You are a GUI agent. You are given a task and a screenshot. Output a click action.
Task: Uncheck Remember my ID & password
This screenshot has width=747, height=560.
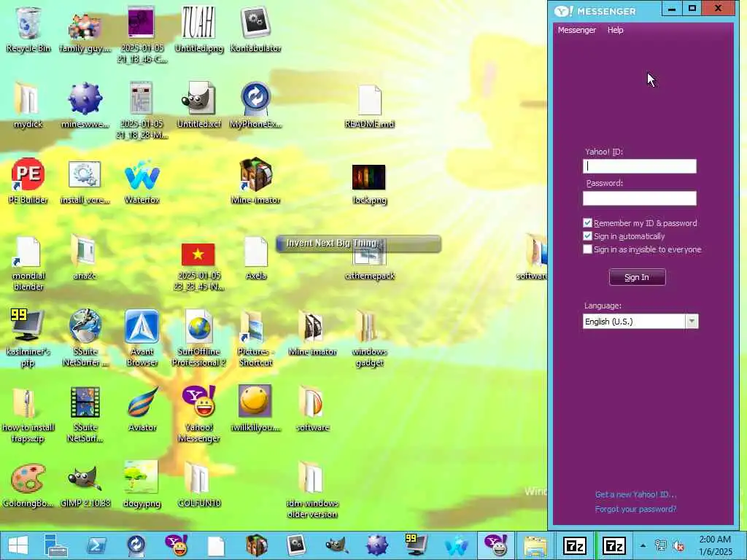[587, 223]
